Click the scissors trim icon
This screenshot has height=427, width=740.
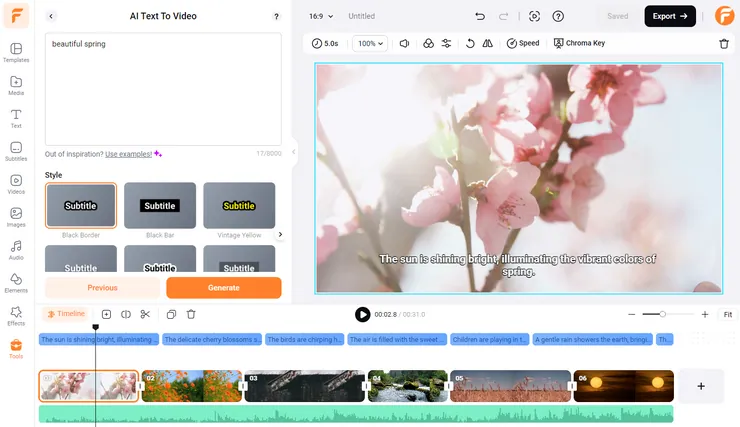[145, 314]
